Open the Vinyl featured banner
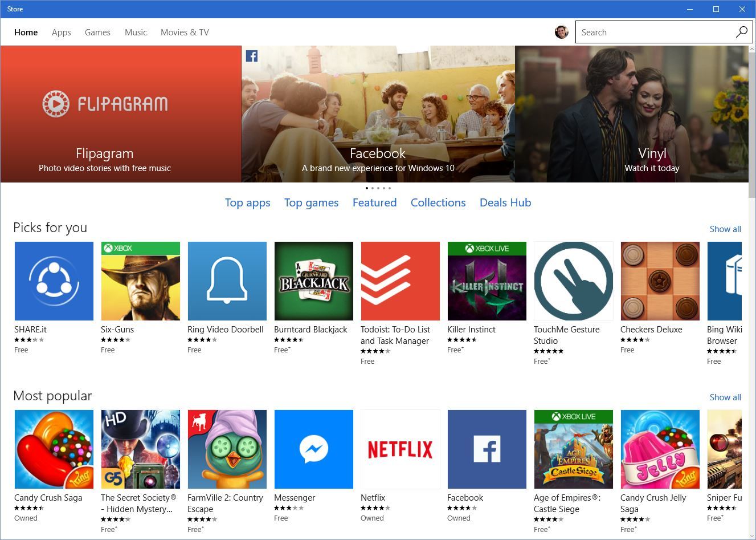 631,114
